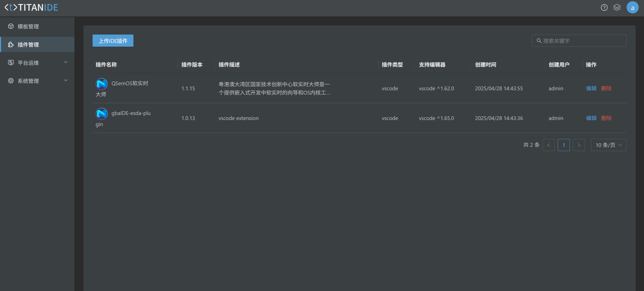
Task: Click the 上传IDE插件 button
Action: click(113, 41)
